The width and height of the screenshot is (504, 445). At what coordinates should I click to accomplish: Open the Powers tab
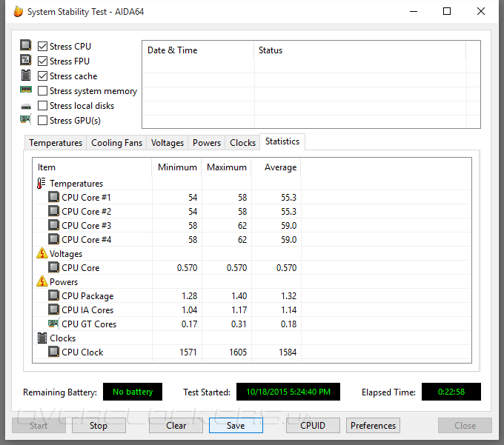(207, 143)
